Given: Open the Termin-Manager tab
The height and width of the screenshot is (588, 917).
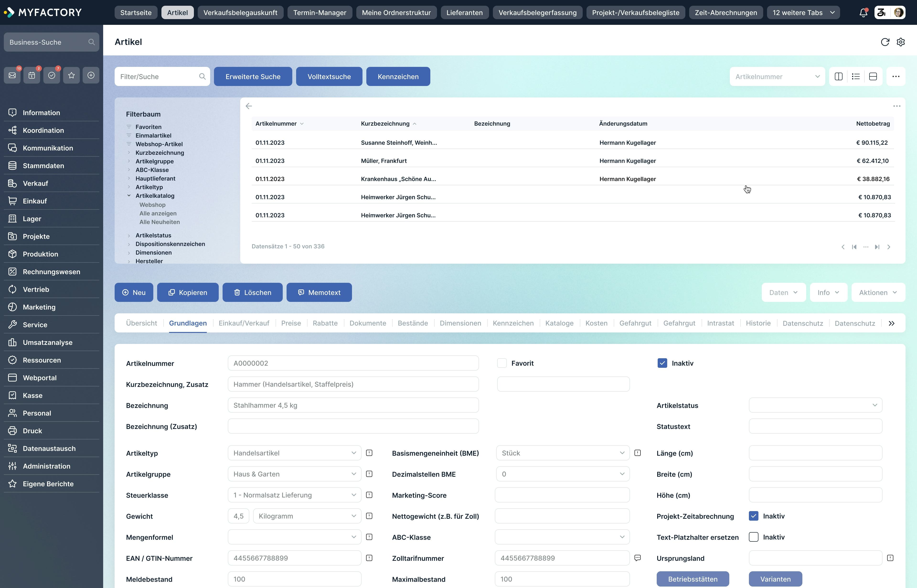Looking at the screenshot, I should click(320, 12).
